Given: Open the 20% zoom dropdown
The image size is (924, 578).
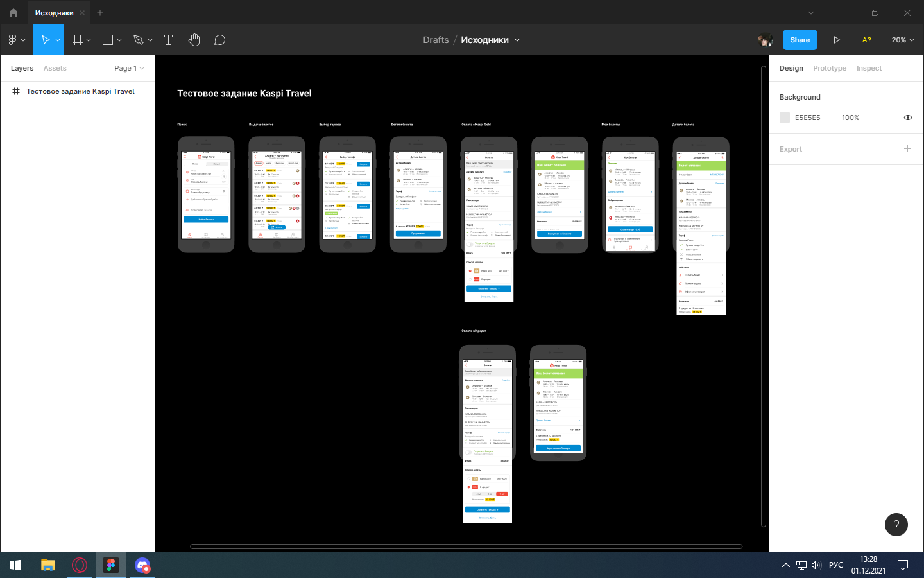Looking at the screenshot, I should (903, 40).
